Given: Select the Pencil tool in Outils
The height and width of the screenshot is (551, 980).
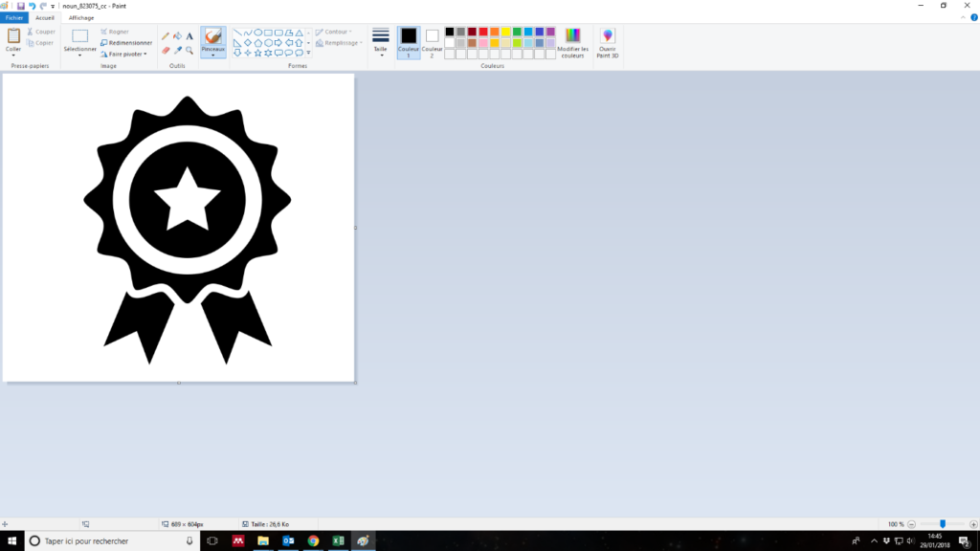Looking at the screenshot, I should coord(166,36).
